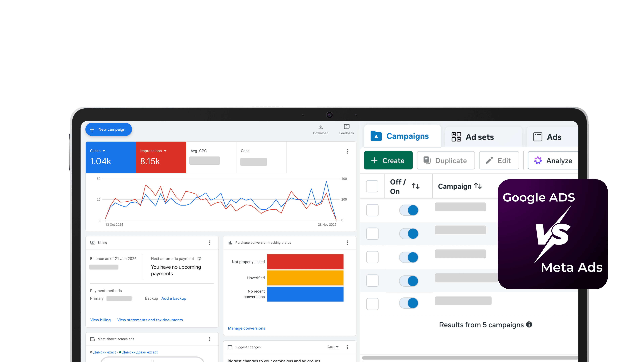Click the Analyze button
Image resolution: width=644 pixels, height=362 pixels.
pos(553,160)
